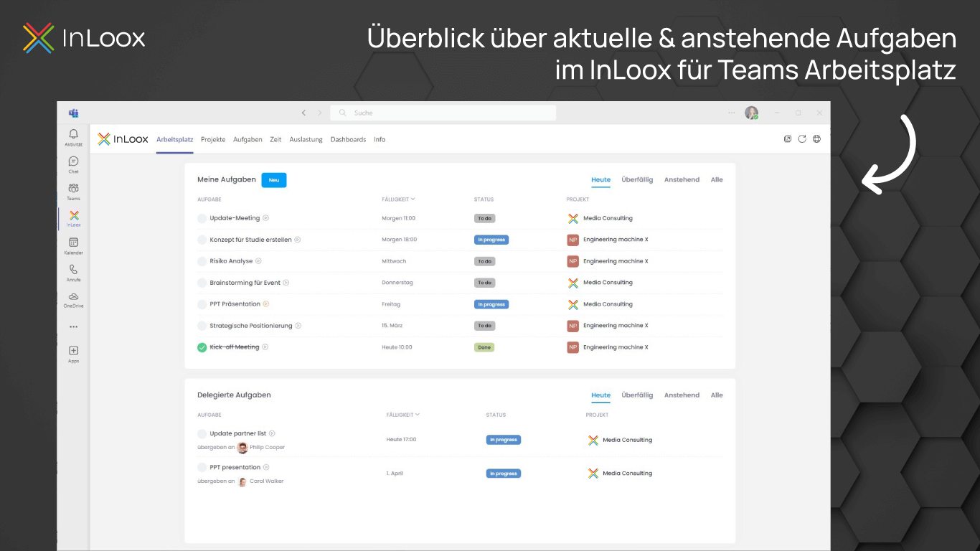Mark Update partner list as done
980x551 pixels.
pyautogui.click(x=202, y=433)
